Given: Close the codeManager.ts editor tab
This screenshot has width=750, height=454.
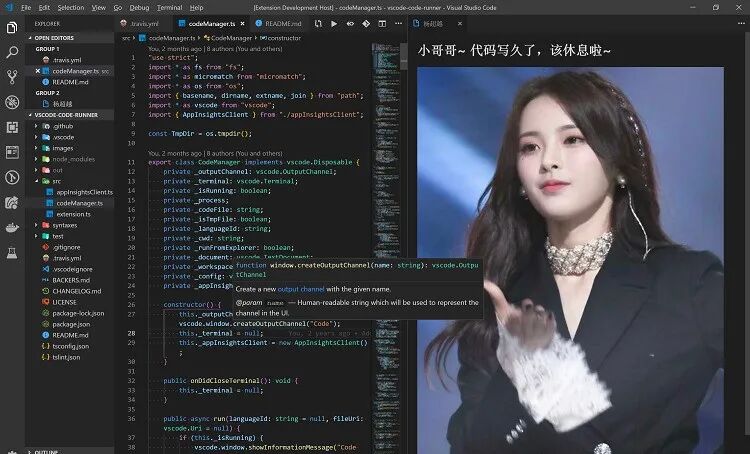Looking at the screenshot, I should (x=243, y=23).
